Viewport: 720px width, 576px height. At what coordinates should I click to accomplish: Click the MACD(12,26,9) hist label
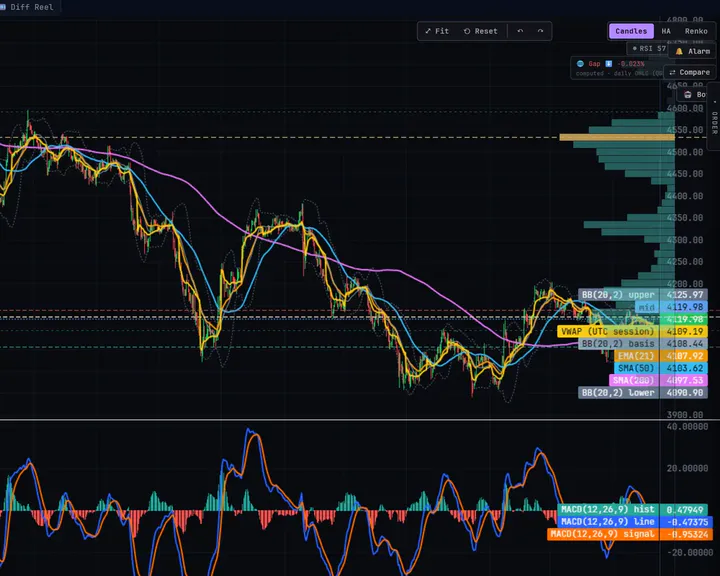click(x=608, y=509)
